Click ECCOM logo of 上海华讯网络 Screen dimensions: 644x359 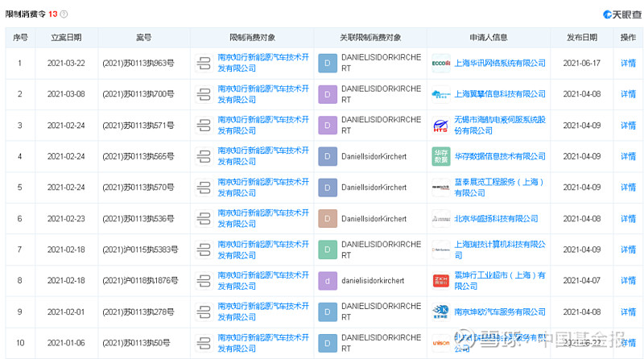441,64
